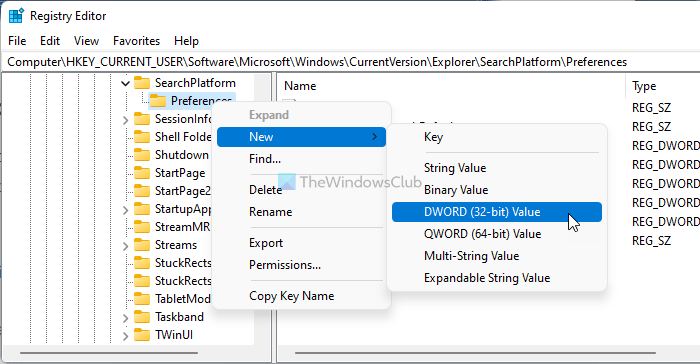
Task: Select the StartPage tree label
Action: (x=180, y=173)
